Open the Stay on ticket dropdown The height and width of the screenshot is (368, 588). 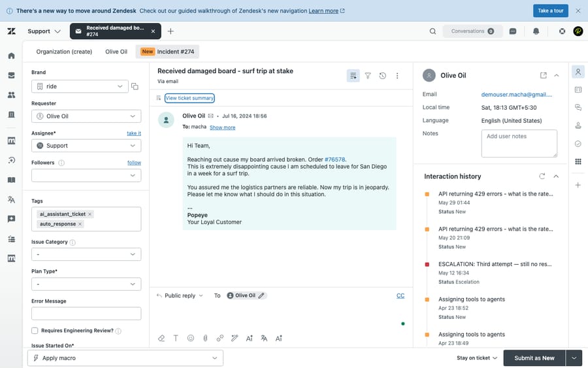click(477, 358)
